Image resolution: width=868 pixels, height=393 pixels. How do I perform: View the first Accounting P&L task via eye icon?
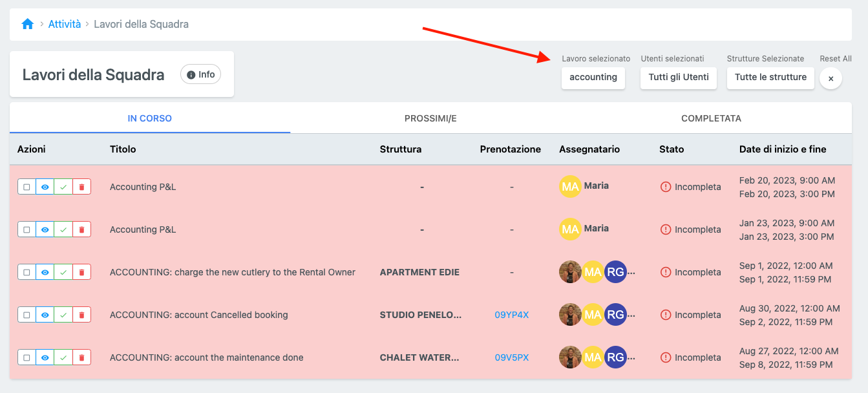pos(45,187)
